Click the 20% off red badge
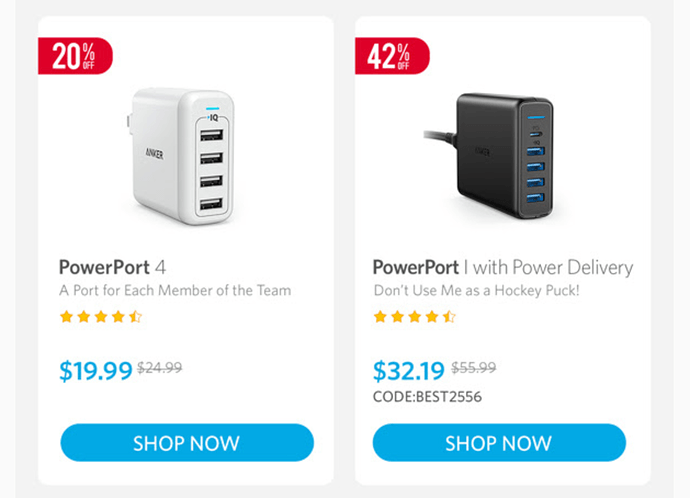This screenshot has width=690, height=498. pos(75,56)
